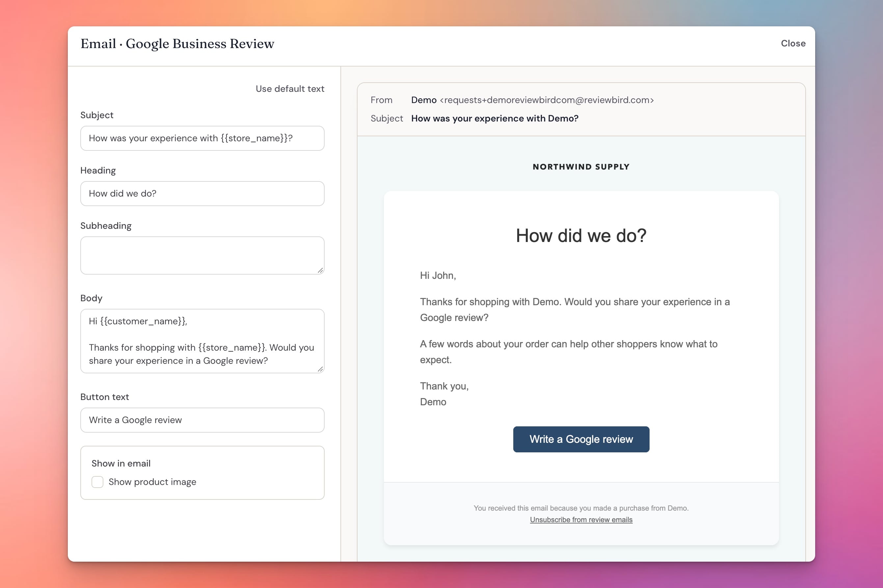Viewport: 883px width, 588px height.
Task: Edit the Subject input field
Action: pos(202,138)
